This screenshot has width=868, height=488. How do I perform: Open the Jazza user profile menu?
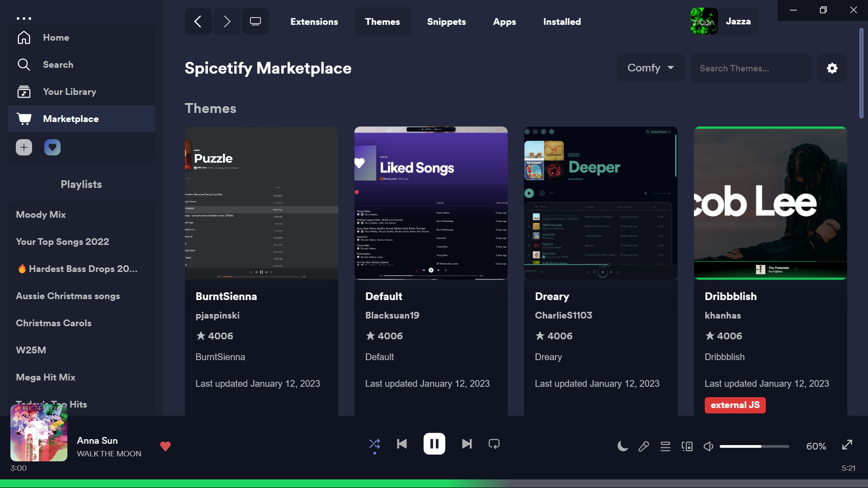pyautogui.click(x=724, y=21)
